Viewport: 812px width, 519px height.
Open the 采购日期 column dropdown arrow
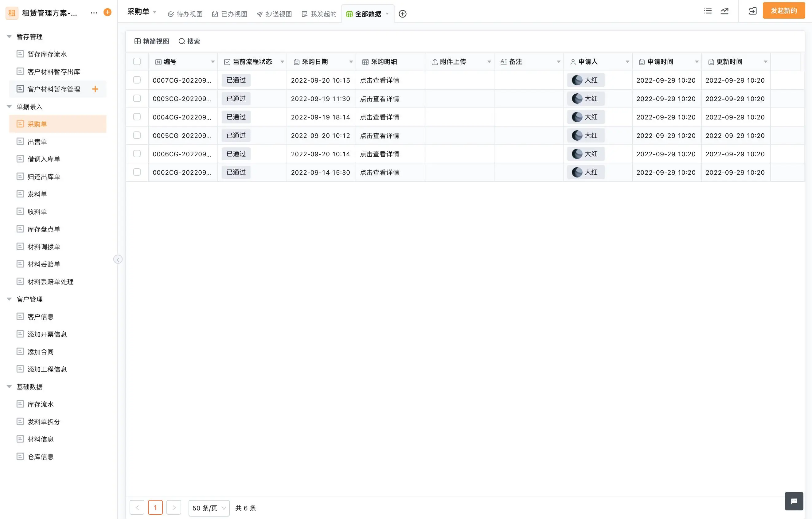pos(351,62)
